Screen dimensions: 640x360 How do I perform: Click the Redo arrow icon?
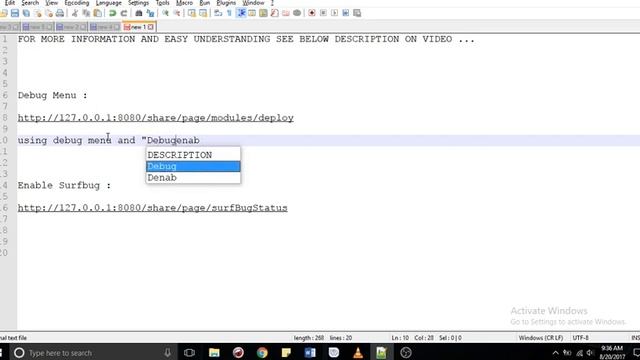(124, 13)
